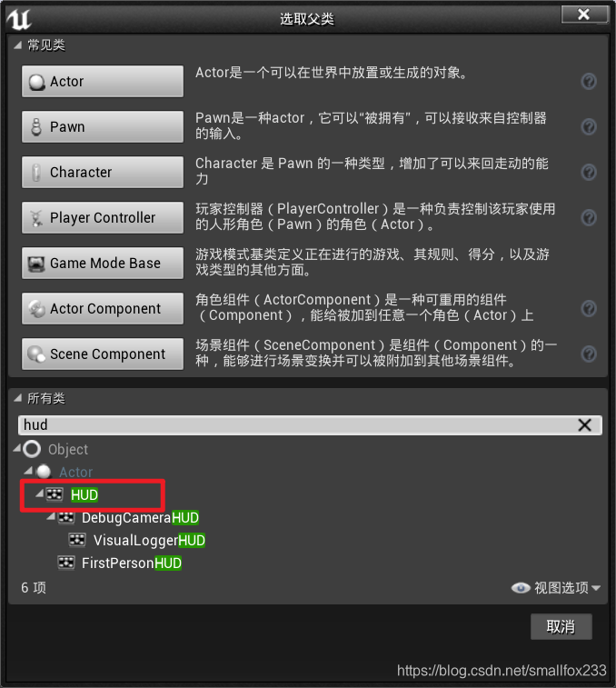Select the VisualLoggerHUD class

point(149,540)
